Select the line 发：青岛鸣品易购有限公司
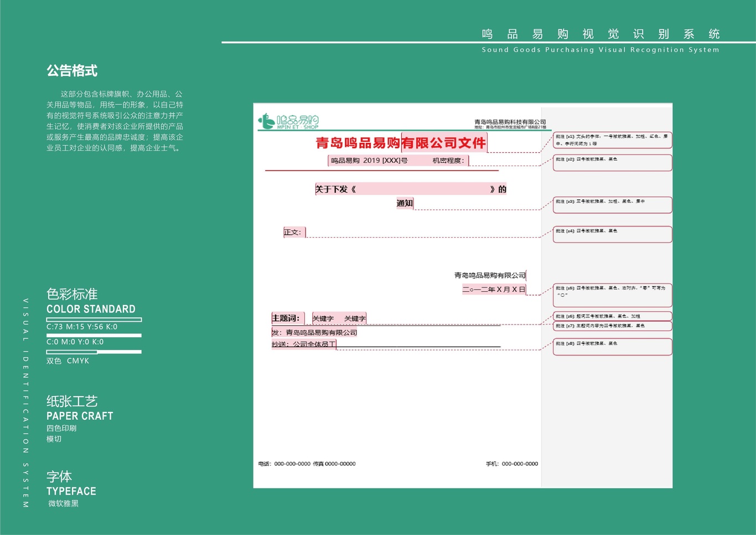Image resolution: width=756 pixels, height=535 pixels. [x=314, y=333]
